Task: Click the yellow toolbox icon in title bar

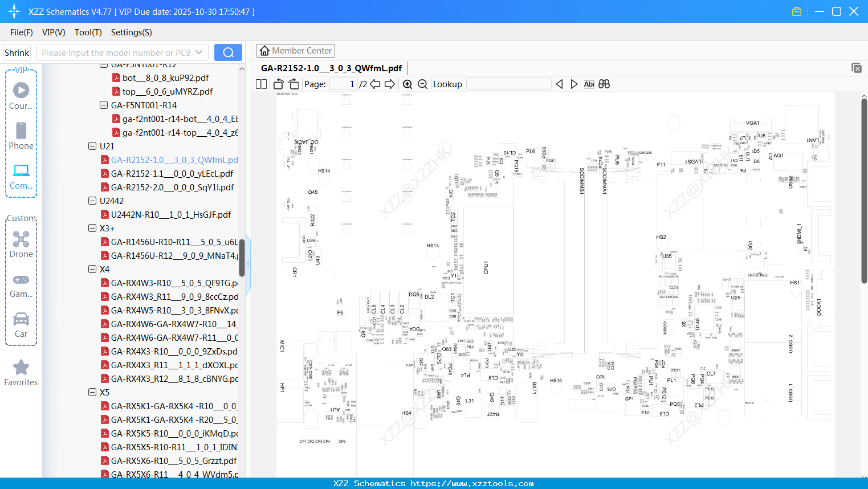Action: click(x=797, y=11)
